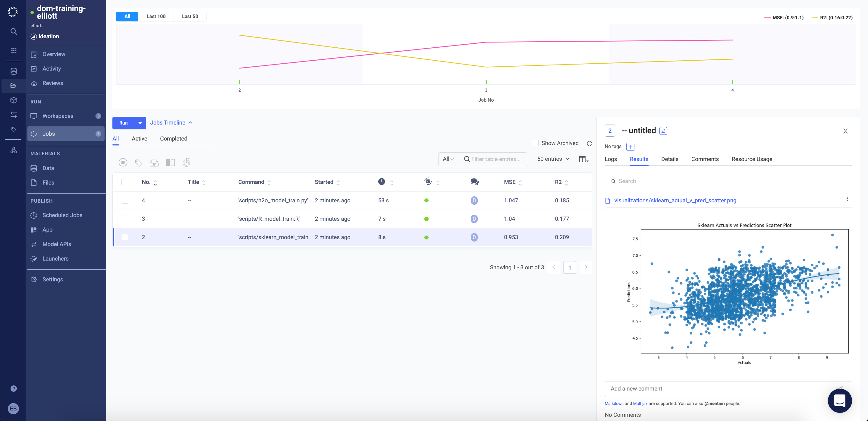Switch to the Resource Usage tab

click(751, 159)
